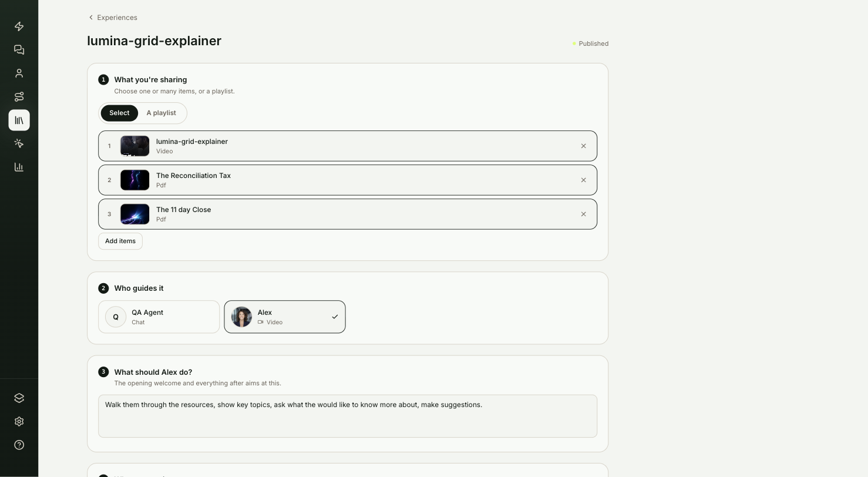Click the Alex avatar photo
868x477 pixels.
point(241,317)
